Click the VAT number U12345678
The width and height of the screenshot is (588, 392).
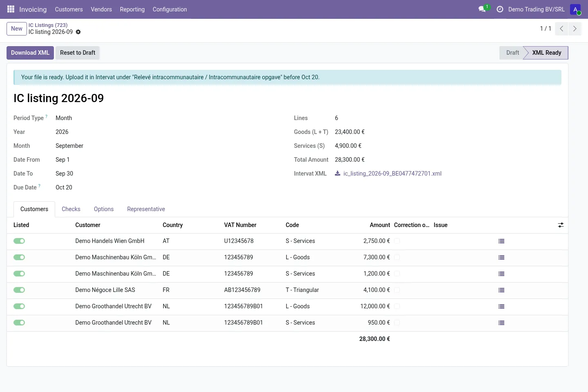click(239, 241)
